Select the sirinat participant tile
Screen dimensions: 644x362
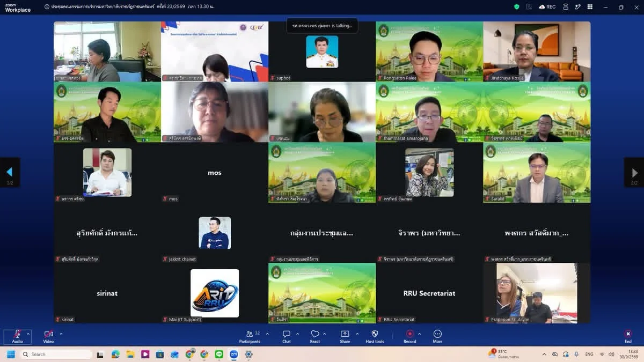pyautogui.click(x=107, y=293)
